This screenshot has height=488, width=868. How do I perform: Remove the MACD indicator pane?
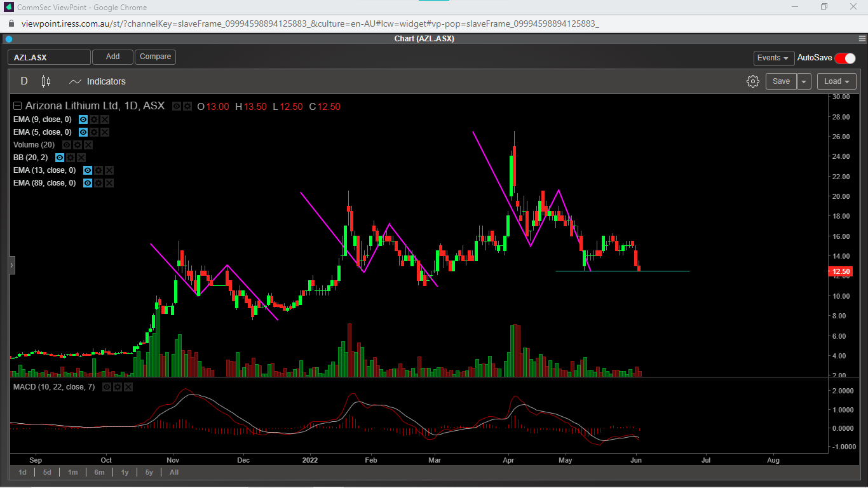point(128,387)
